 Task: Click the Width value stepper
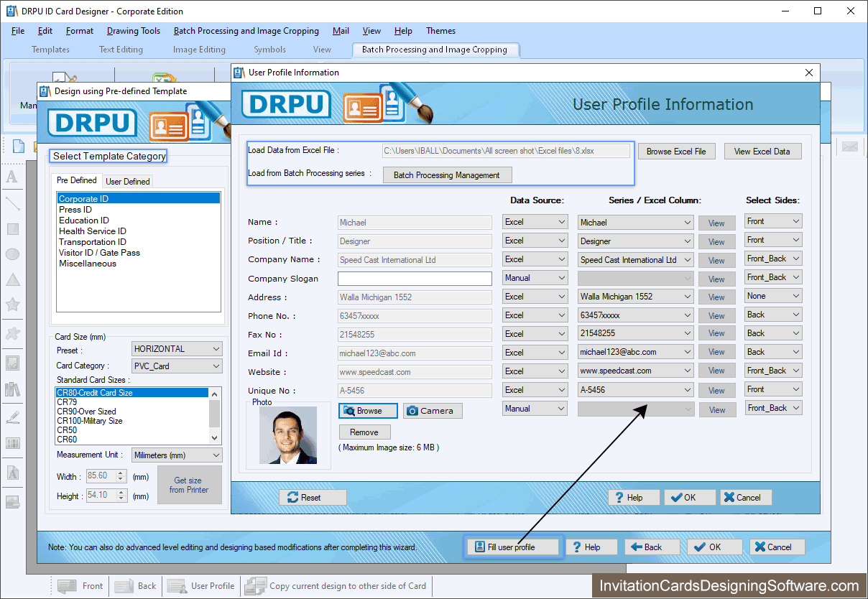(121, 475)
